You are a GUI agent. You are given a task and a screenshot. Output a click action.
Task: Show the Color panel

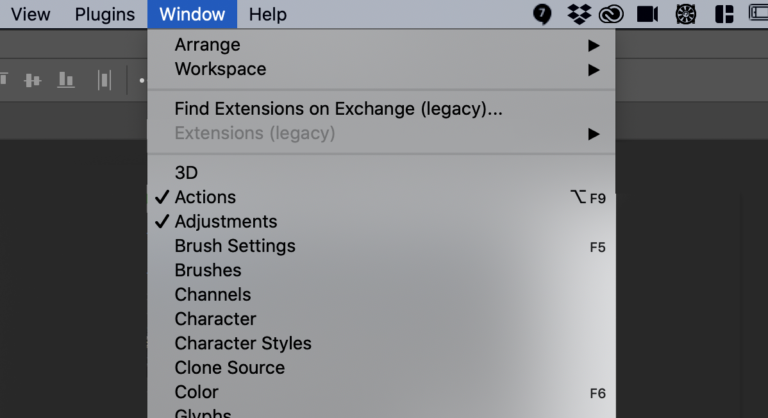tap(196, 392)
